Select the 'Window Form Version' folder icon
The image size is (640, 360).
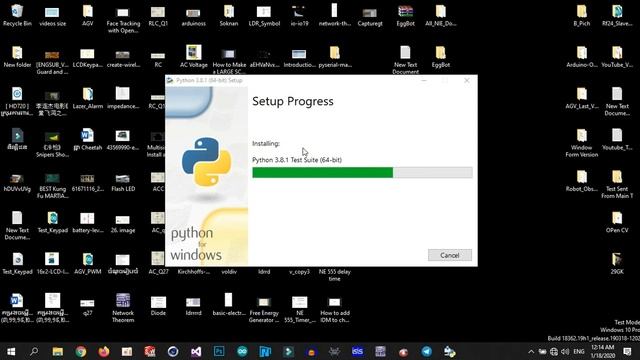click(582, 143)
